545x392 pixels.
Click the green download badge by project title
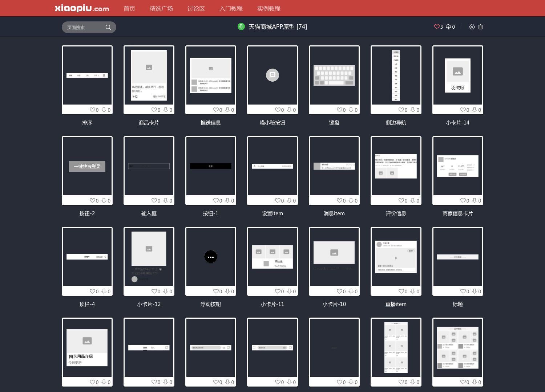click(241, 26)
